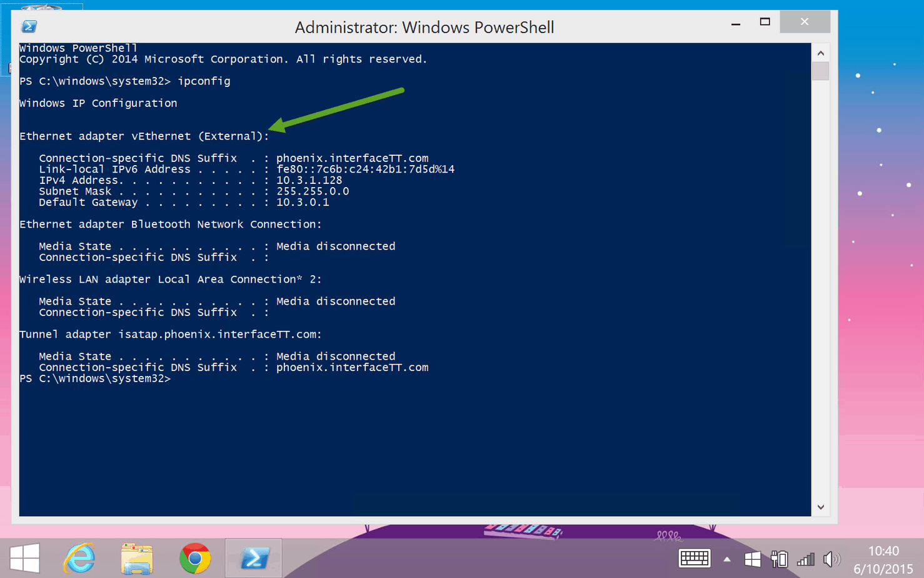Click the last 'PS C:\windows\system32>' prompt
This screenshot has height=578, width=924.
point(95,379)
